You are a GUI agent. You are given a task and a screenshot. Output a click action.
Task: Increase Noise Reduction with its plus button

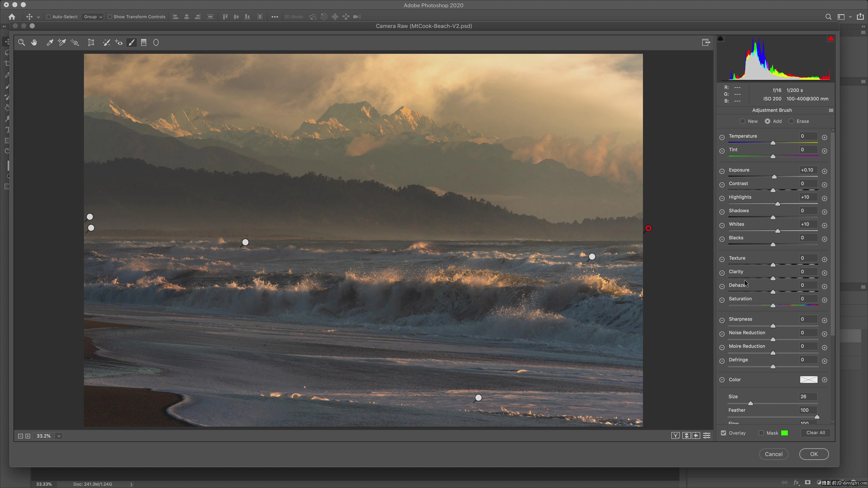coord(825,334)
